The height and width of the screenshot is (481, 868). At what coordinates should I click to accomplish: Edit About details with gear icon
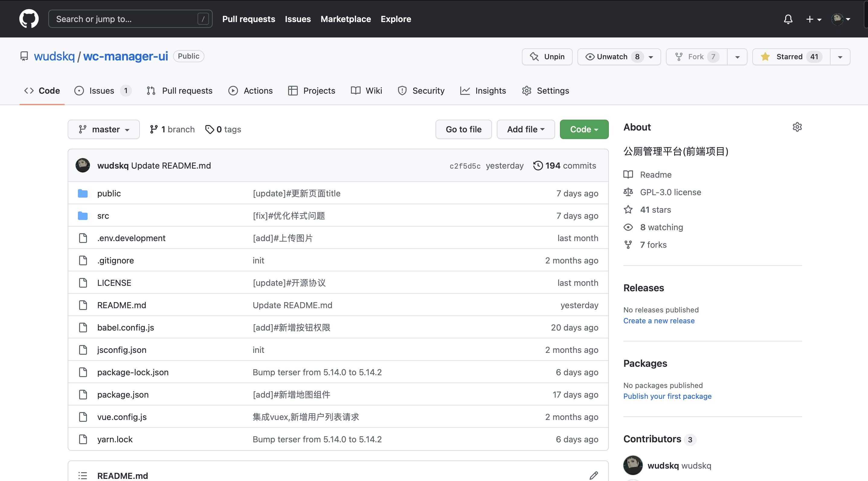pyautogui.click(x=797, y=127)
